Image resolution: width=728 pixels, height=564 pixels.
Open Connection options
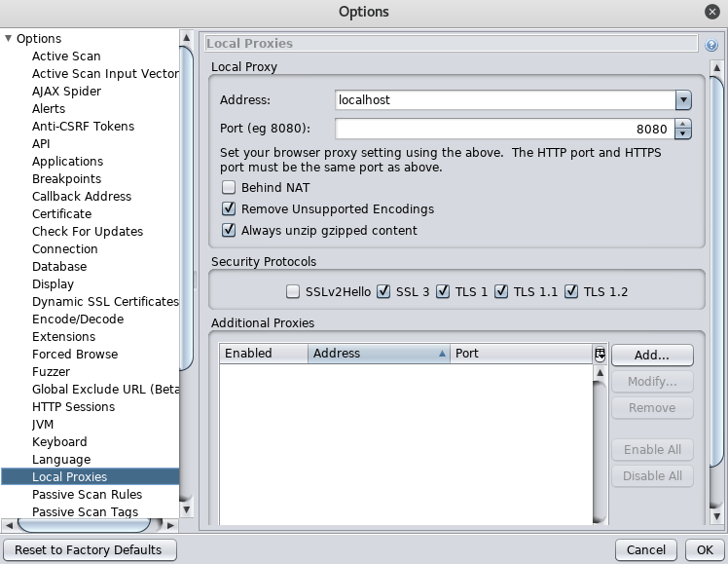coord(65,249)
